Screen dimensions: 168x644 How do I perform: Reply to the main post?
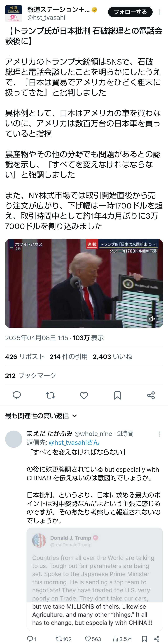pyautogui.click(x=17, y=395)
